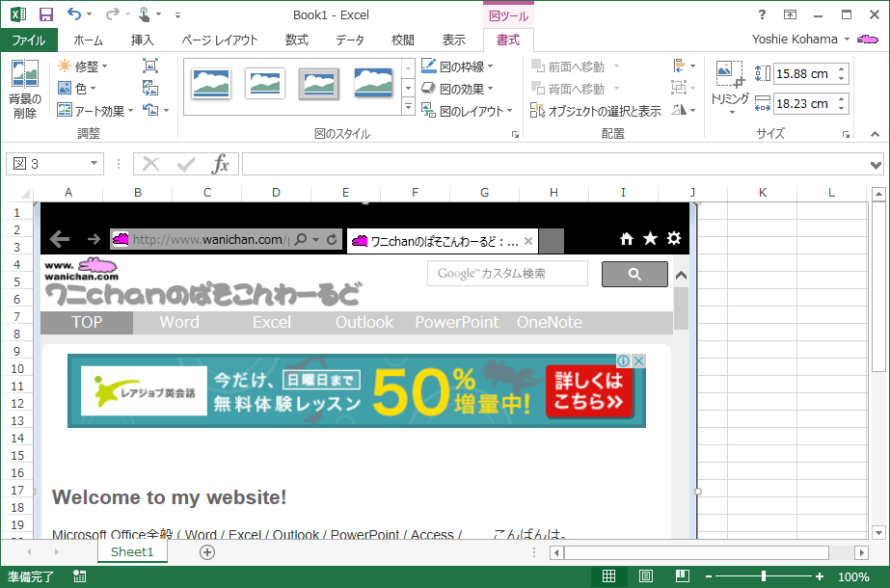The height and width of the screenshot is (588, 890).
Task: Switch to Normal view in status bar
Action: tap(608, 576)
